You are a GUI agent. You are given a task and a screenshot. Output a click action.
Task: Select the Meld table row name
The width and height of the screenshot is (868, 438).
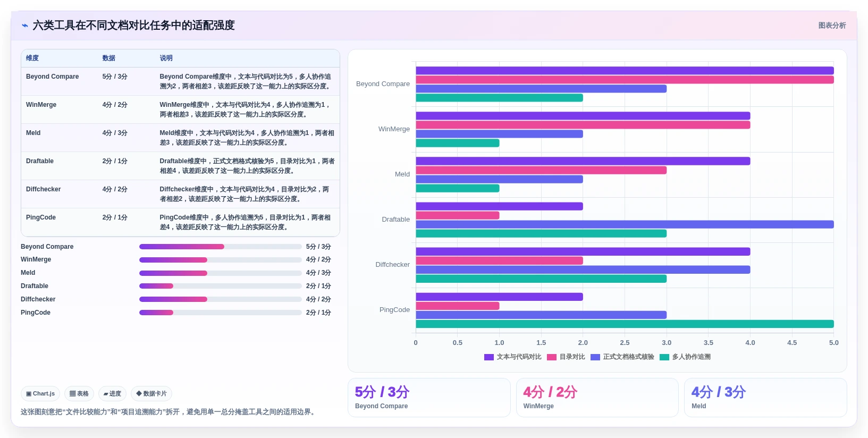pyautogui.click(x=33, y=133)
